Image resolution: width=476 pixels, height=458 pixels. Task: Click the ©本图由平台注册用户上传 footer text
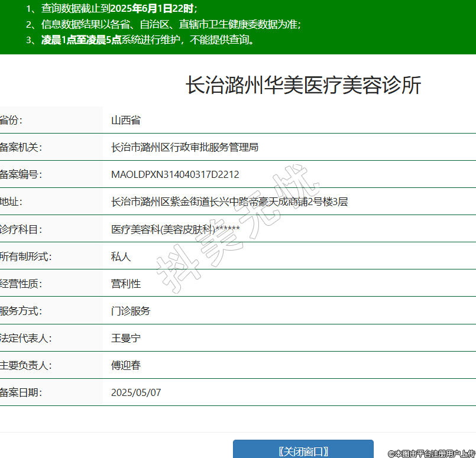[x=431, y=453]
